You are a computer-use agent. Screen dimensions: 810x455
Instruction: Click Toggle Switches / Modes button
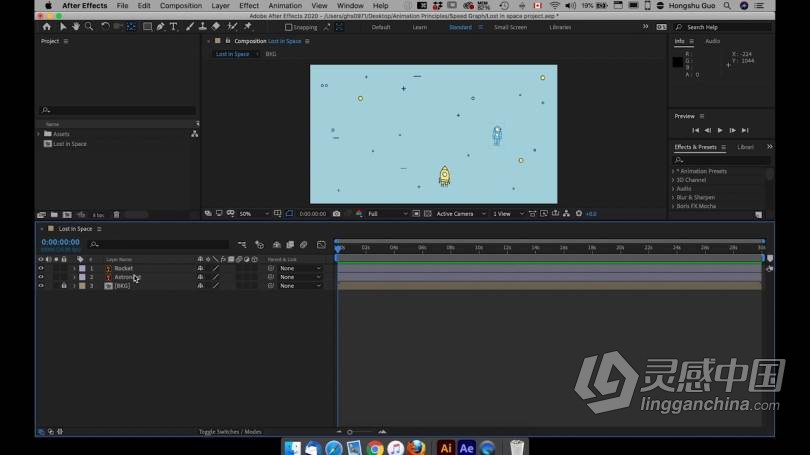(230, 432)
